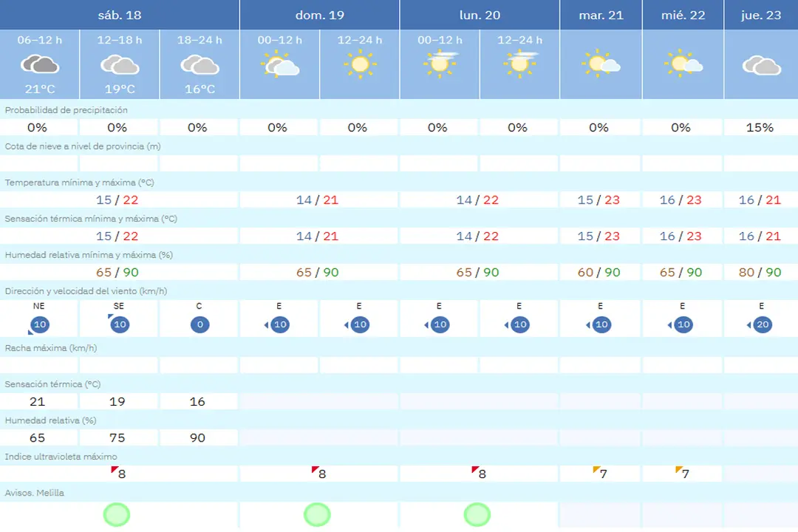Image resolution: width=798 pixels, height=532 pixels.
Task: Select the jue. 23 day header
Action: point(761,15)
